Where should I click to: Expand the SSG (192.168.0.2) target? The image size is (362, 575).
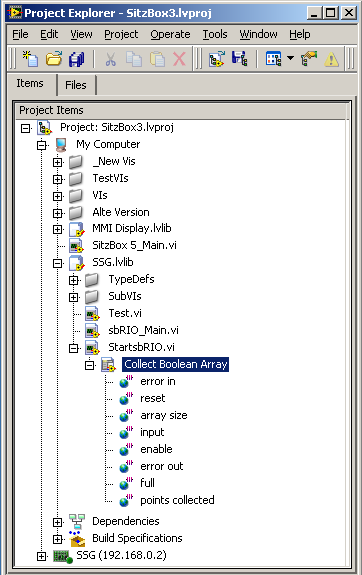pos(41,556)
